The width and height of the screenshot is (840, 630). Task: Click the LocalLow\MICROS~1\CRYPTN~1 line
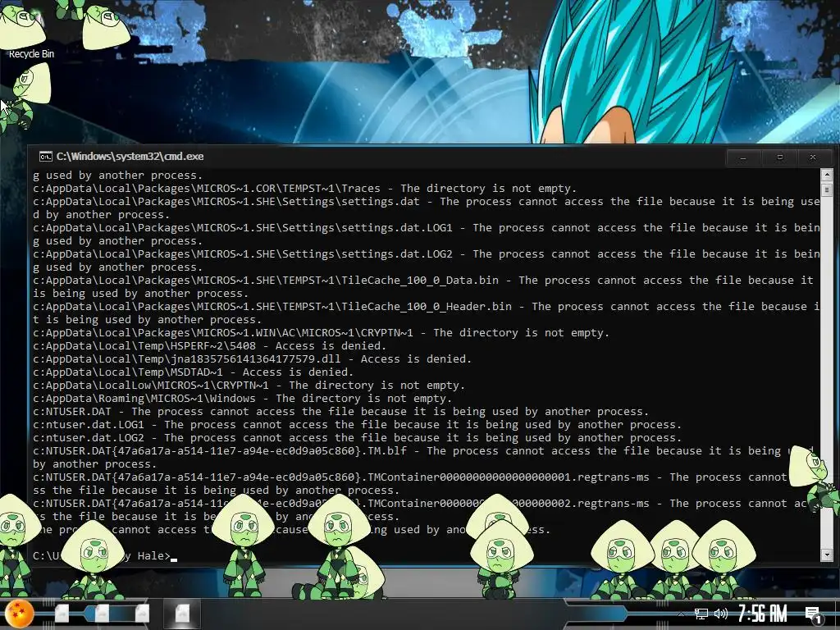pyautogui.click(x=249, y=386)
